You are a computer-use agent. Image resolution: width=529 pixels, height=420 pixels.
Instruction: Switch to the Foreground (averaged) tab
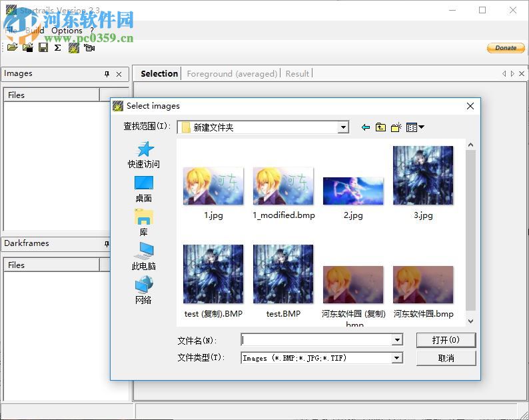click(x=232, y=73)
